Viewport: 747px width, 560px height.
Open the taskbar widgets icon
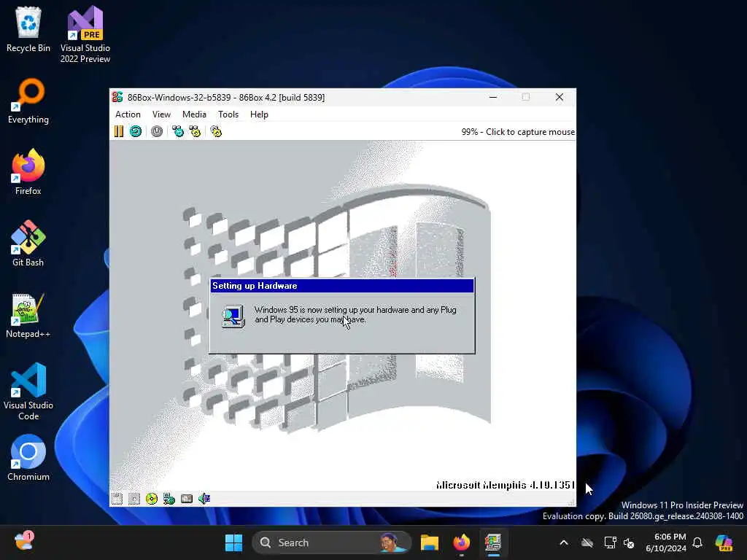pyautogui.click(x=23, y=542)
